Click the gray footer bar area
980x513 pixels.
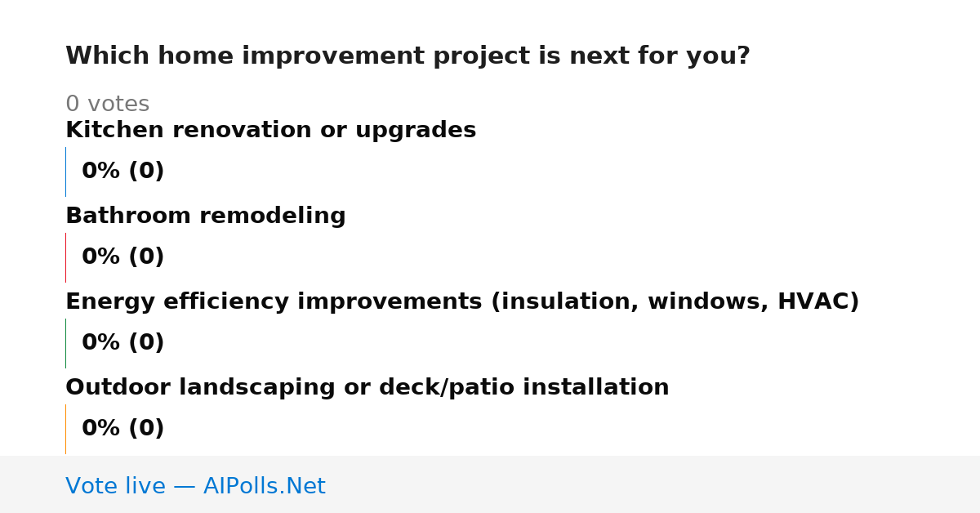(490, 484)
